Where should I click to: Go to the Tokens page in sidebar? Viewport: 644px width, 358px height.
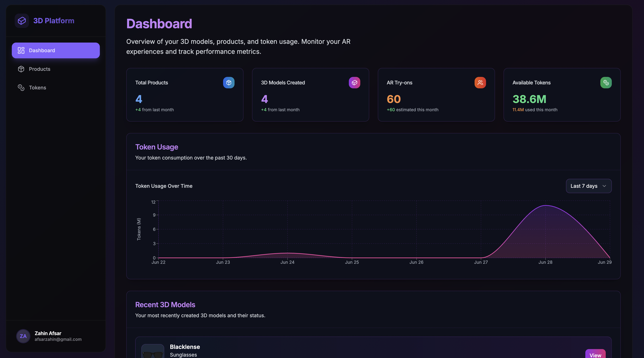click(x=38, y=88)
